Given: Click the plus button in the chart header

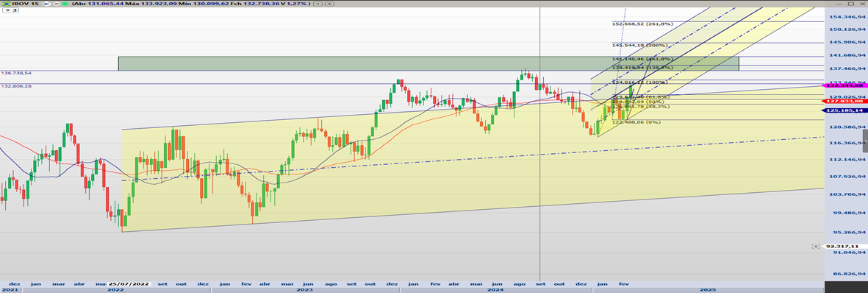Looking at the screenshot, I should pyautogui.click(x=329, y=4).
